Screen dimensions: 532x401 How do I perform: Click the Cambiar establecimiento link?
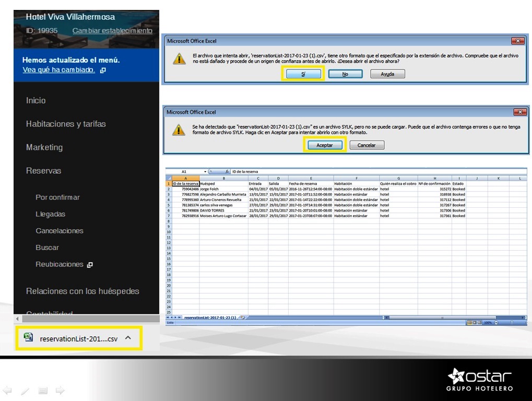pos(112,31)
